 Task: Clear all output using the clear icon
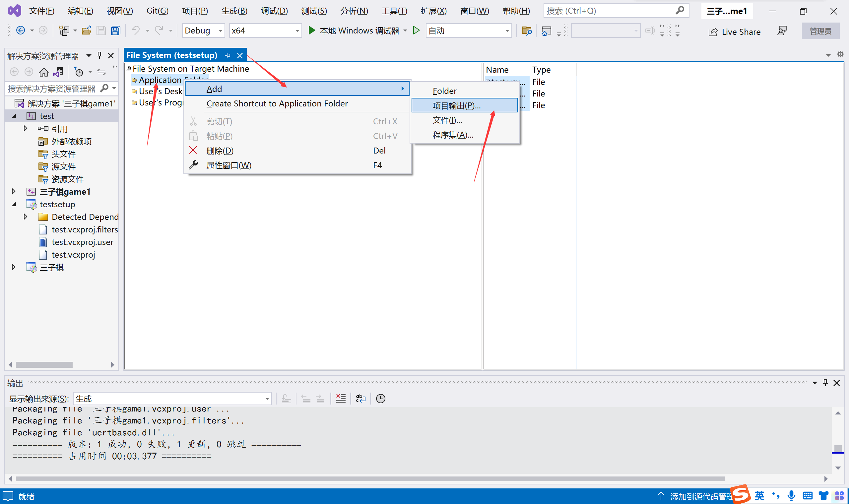tap(341, 398)
